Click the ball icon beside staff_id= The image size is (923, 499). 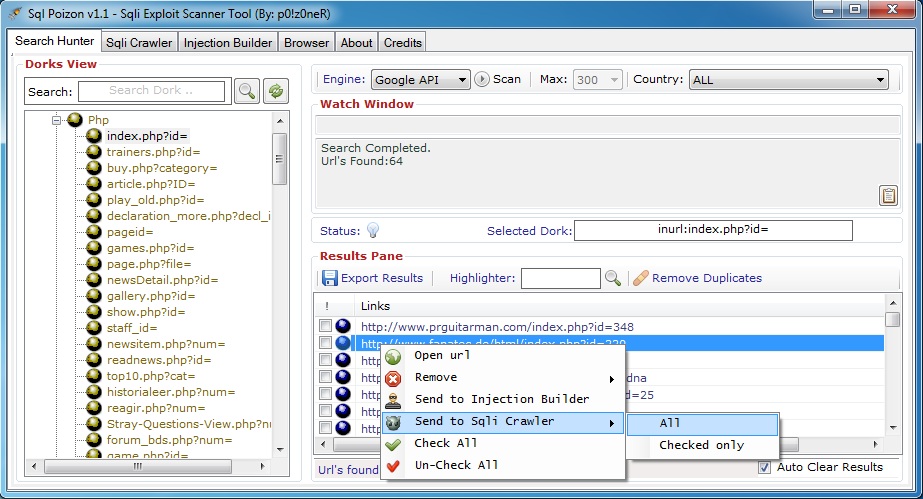(x=94, y=328)
